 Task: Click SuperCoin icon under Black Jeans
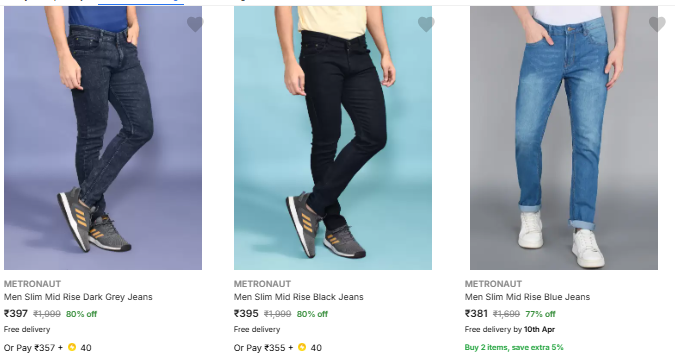302,347
